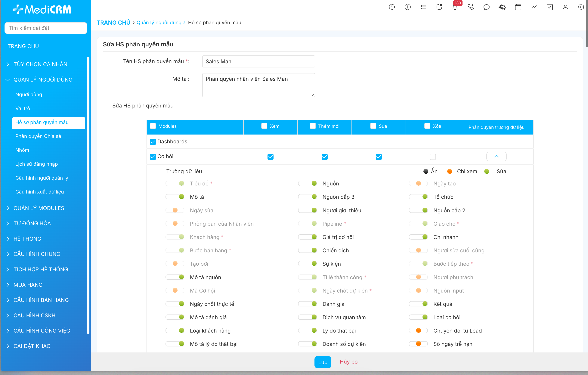The image size is (588, 375).
Task: Open notifications bell with 189 badge
Action: coord(455,7)
